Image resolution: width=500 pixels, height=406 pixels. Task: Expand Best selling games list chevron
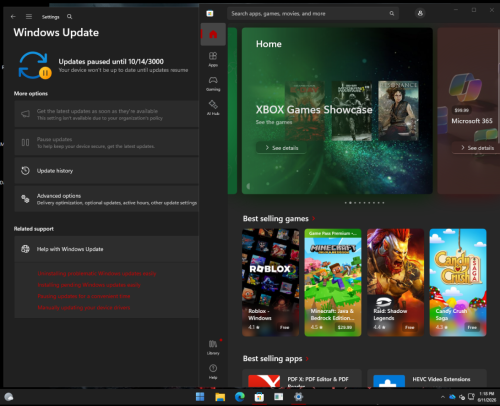click(x=313, y=219)
